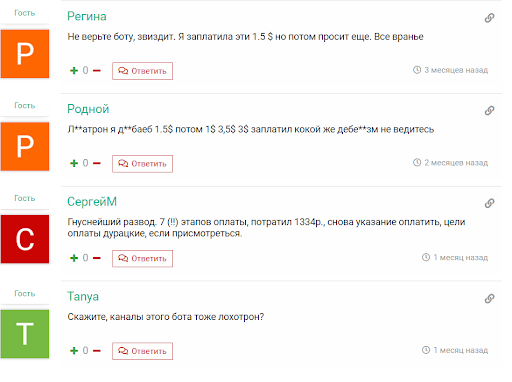
Task: Click Ответить under Tanya's comment
Action: (142, 351)
